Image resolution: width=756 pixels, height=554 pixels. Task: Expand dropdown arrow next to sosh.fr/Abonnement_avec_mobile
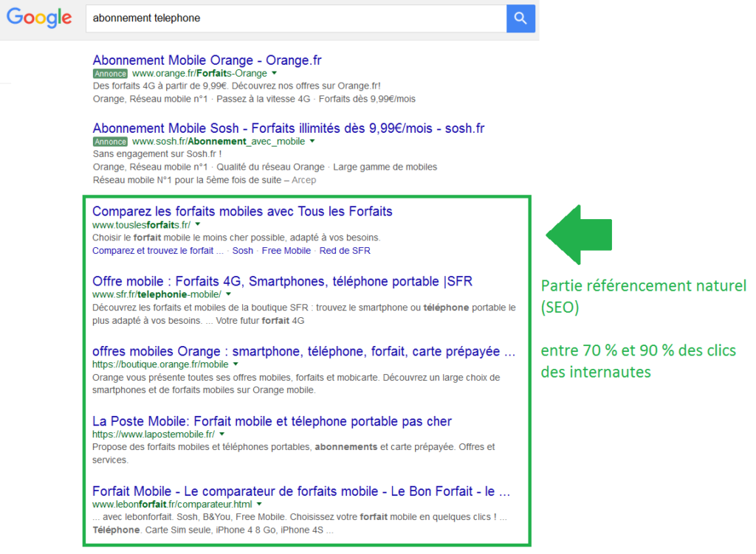312,142
